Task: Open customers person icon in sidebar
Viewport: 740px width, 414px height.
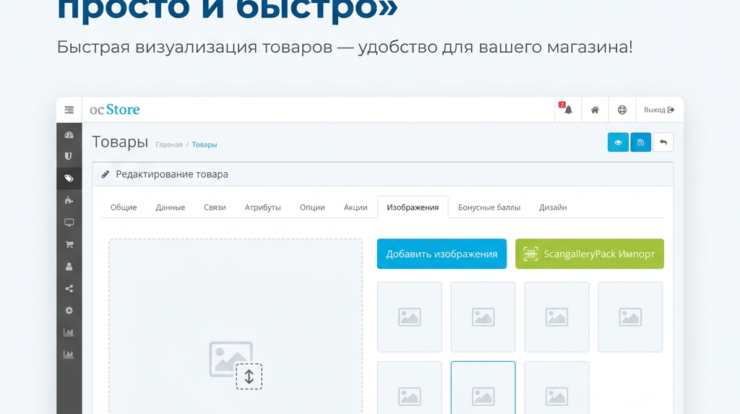Action: pyautogui.click(x=69, y=267)
